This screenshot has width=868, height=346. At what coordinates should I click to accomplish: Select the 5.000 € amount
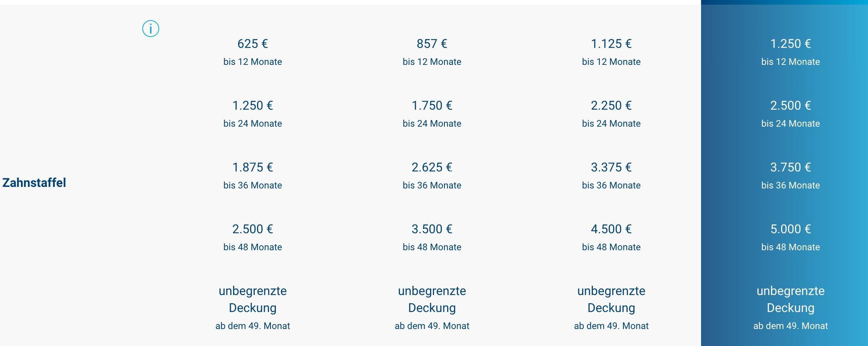[791, 229]
